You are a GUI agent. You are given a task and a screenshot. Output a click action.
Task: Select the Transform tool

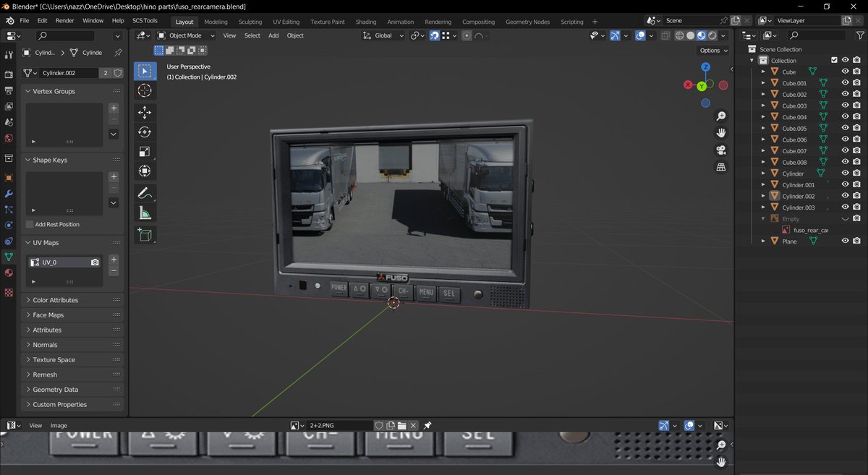pyautogui.click(x=145, y=171)
